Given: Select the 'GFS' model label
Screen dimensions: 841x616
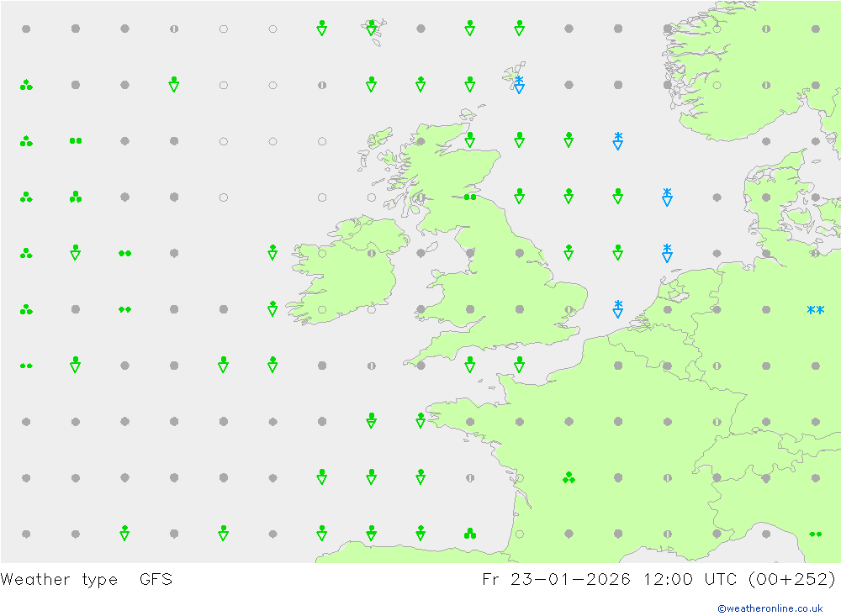Looking at the screenshot, I should tap(156, 579).
